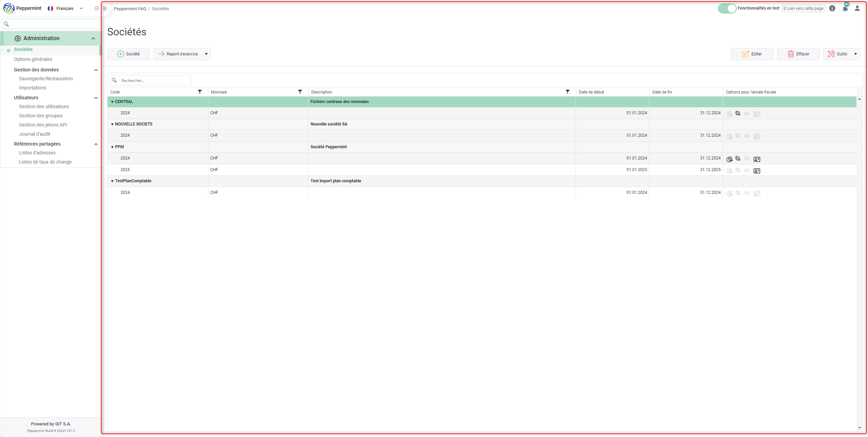Open Gestion des utilisateurs page

point(44,106)
